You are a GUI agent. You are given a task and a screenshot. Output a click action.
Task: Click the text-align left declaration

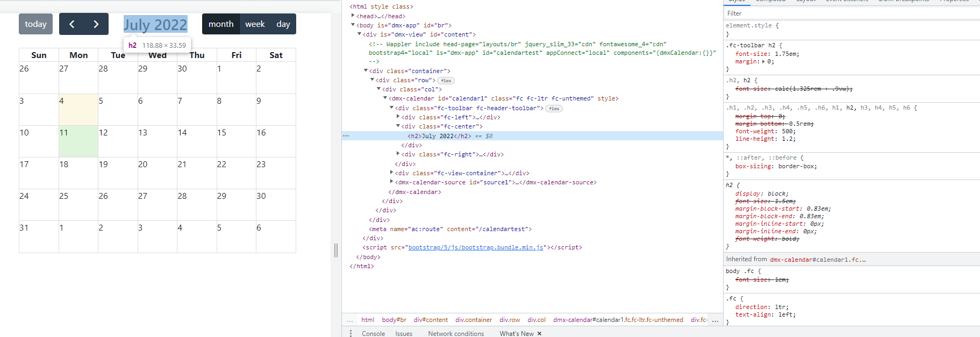pyautogui.click(x=766, y=314)
